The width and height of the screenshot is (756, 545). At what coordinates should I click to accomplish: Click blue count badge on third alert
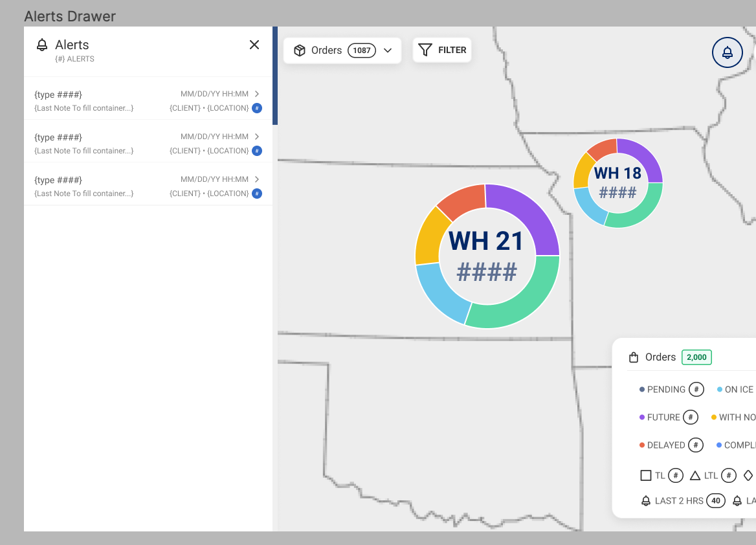pyautogui.click(x=257, y=194)
